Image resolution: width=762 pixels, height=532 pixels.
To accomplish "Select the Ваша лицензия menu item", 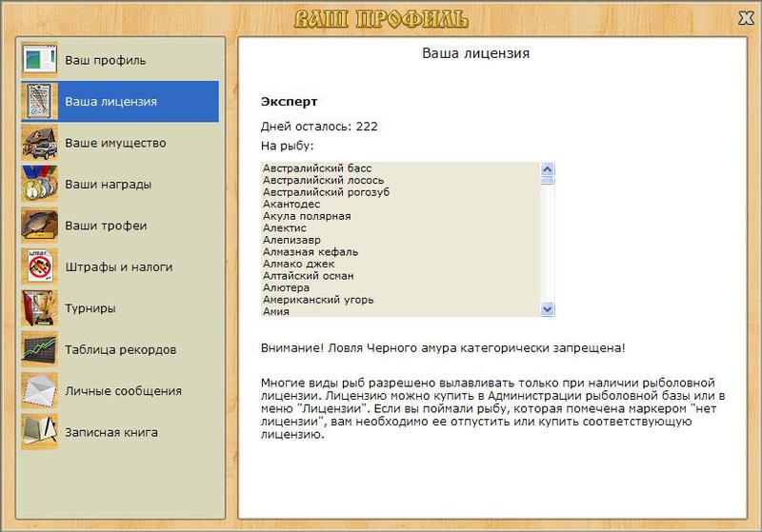I will point(120,102).
